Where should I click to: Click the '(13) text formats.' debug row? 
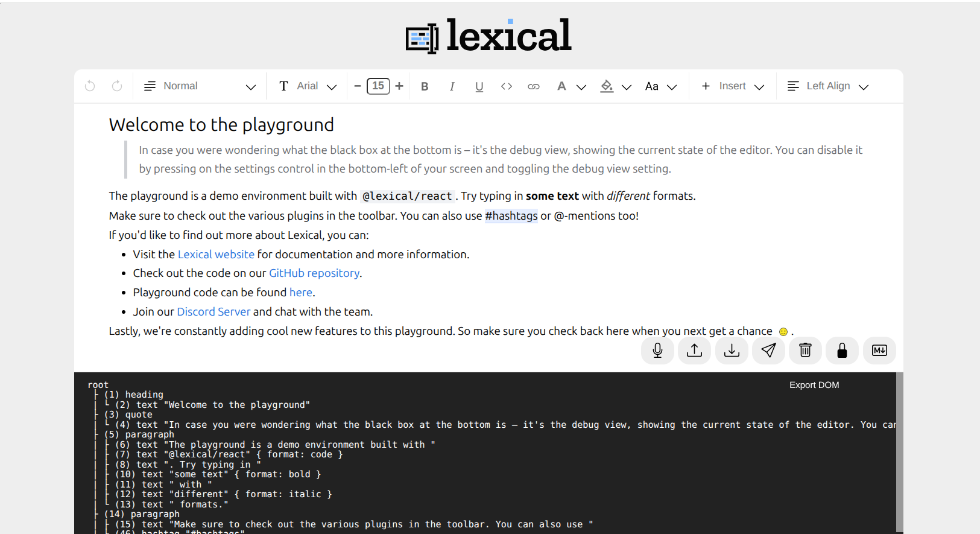click(x=172, y=504)
